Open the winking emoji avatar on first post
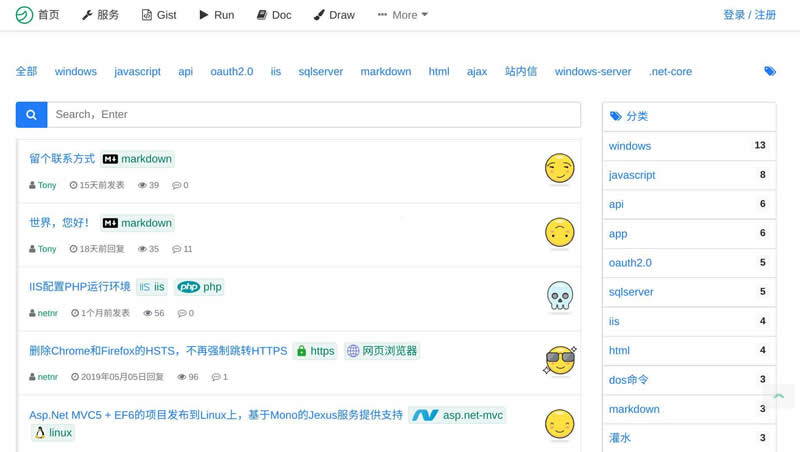This screenshot has height=452, width=800. pos(559,169)
